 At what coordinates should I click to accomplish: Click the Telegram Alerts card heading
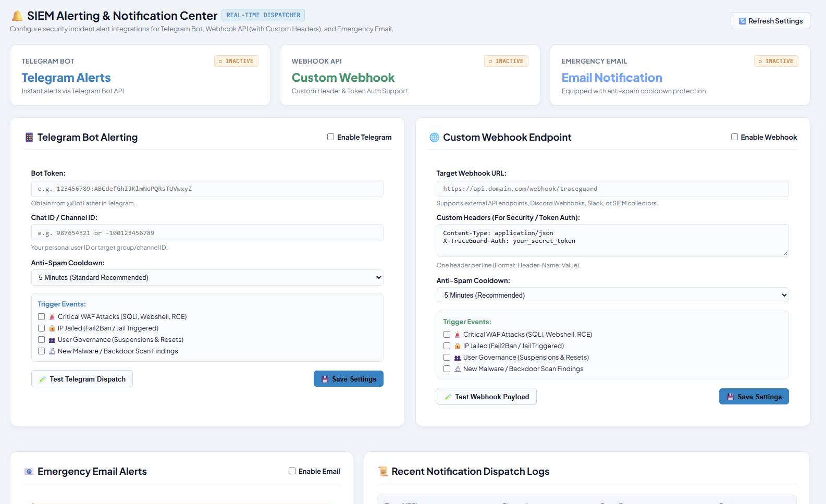[66, 78]
